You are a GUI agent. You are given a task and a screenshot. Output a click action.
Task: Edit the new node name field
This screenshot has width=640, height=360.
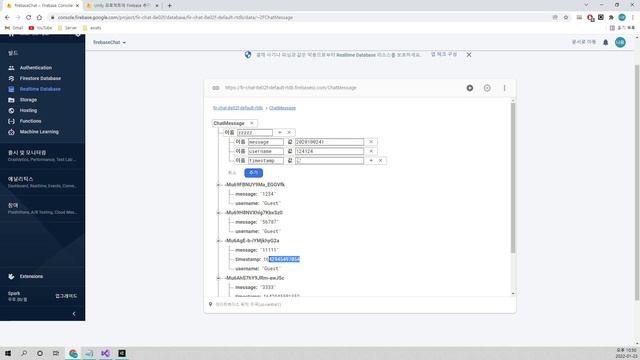[x=255, y=133]
